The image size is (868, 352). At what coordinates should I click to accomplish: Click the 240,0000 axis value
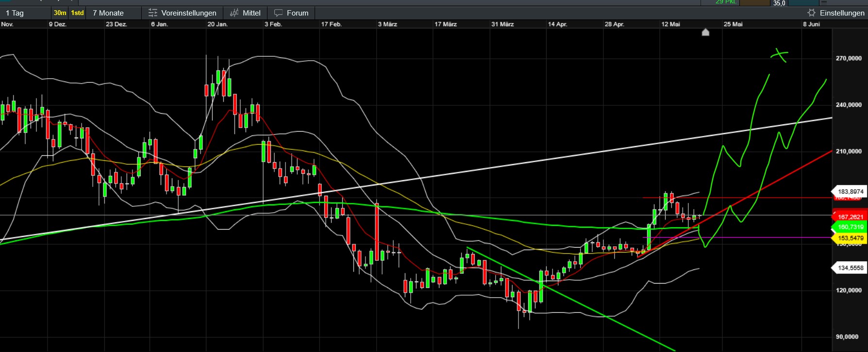click(849, 105)
